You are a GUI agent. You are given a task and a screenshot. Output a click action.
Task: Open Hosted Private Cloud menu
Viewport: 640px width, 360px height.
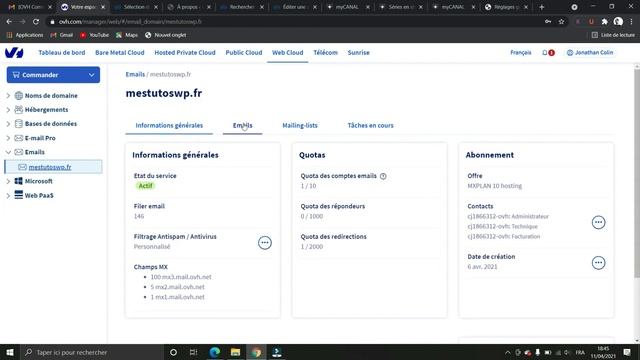(x=185, y=53)
